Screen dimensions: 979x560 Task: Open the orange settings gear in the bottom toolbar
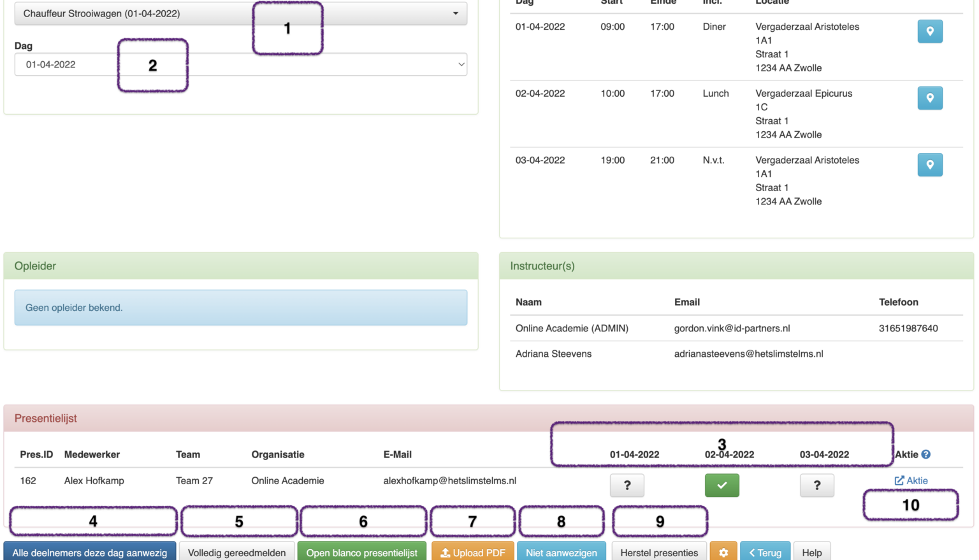723,552
